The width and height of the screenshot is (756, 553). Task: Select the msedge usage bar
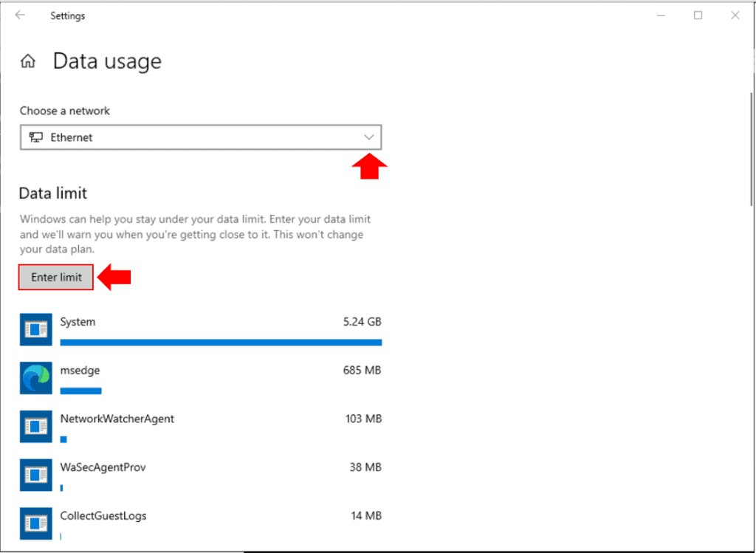point(80,391)
